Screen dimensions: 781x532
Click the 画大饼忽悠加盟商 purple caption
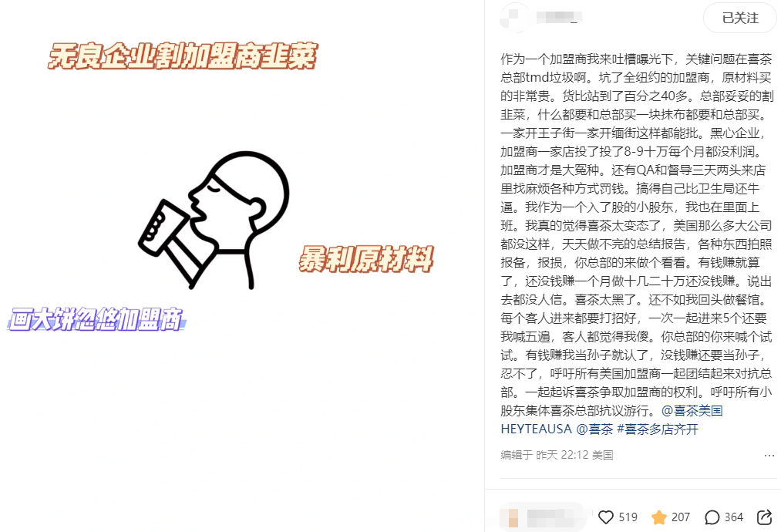(x=96, y=318)
